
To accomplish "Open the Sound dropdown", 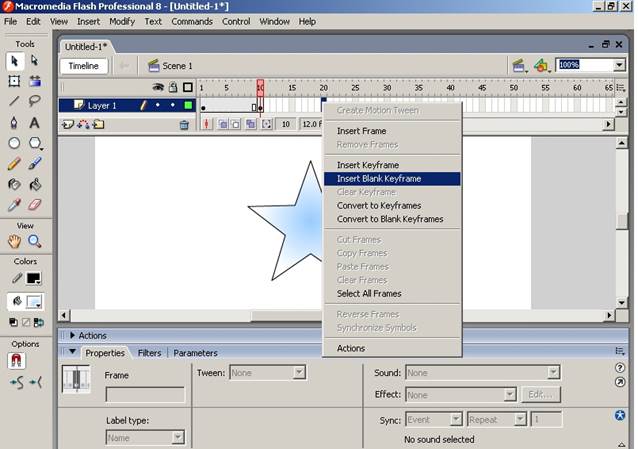I will click(553, 372).
